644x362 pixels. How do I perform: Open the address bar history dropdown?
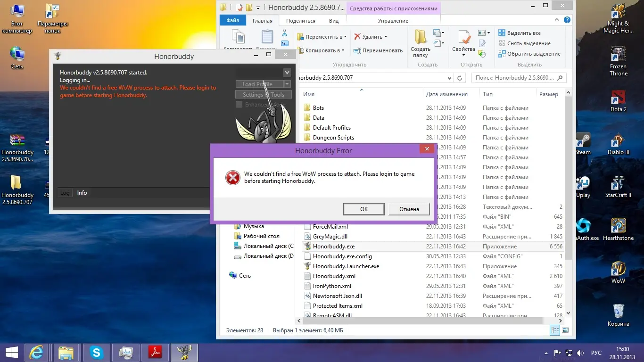coord(449,78)
